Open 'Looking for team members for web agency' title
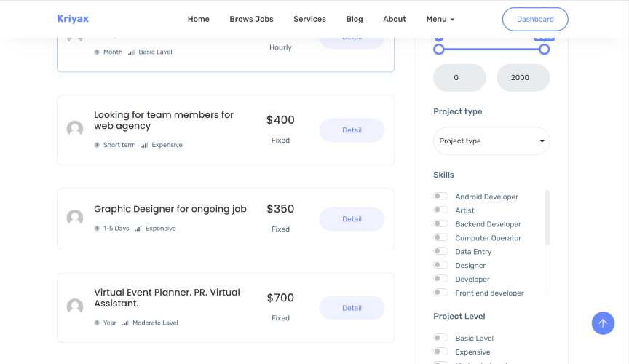The image size is (629, 364). click(x=164, y=120)
